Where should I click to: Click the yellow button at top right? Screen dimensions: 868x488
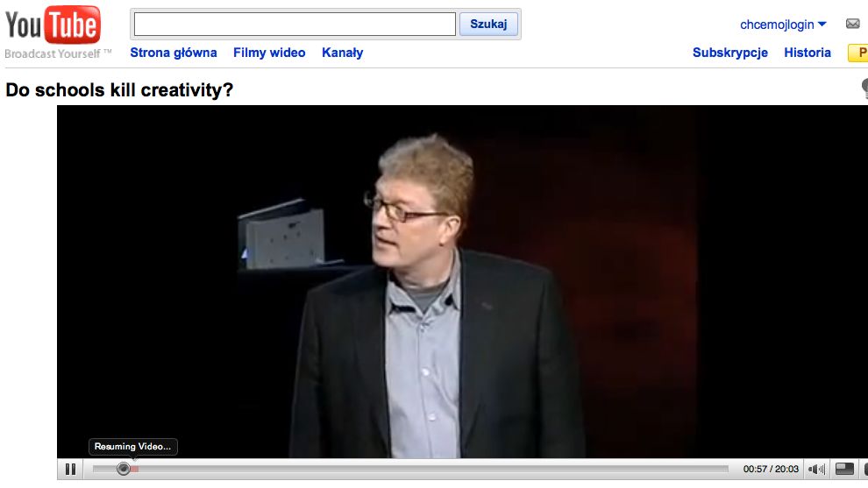coord(858,53)
